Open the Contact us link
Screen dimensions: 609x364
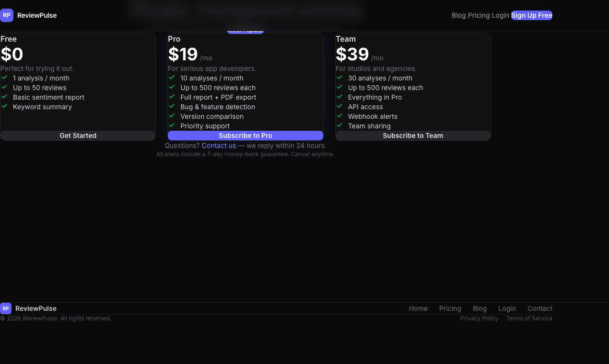point(219,145)
